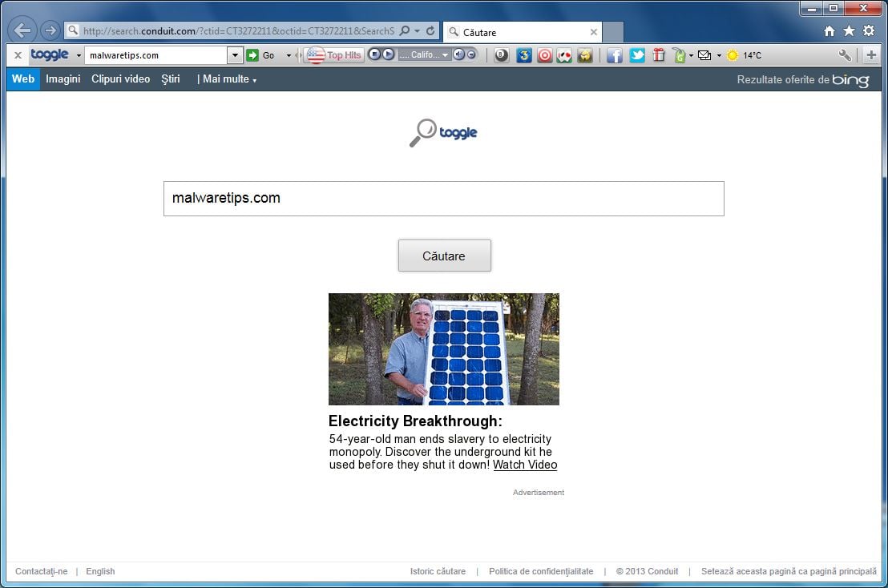Switch language to English
888x588 pixels.
(x=100, y=571)
